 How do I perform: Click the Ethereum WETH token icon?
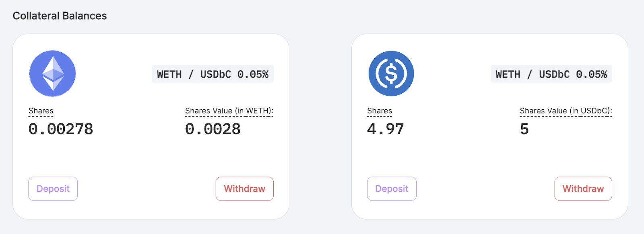pyautogui.click(x=52, y=74)
